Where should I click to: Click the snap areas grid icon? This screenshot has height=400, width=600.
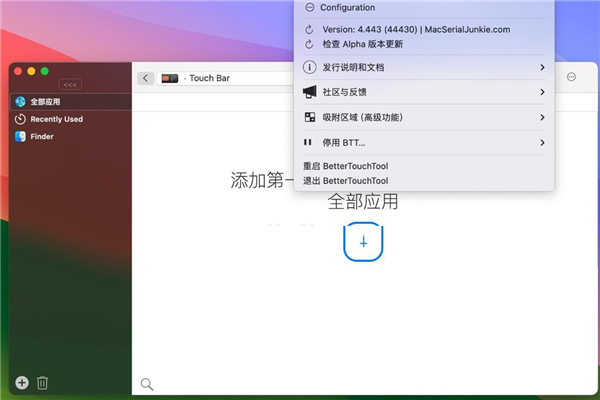(x=310, y=117)
